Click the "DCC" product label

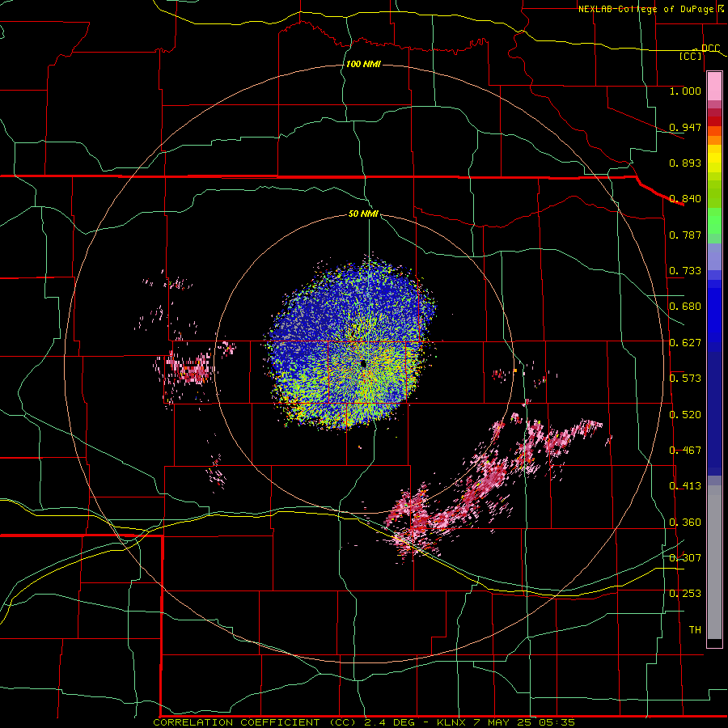[710, 49]
